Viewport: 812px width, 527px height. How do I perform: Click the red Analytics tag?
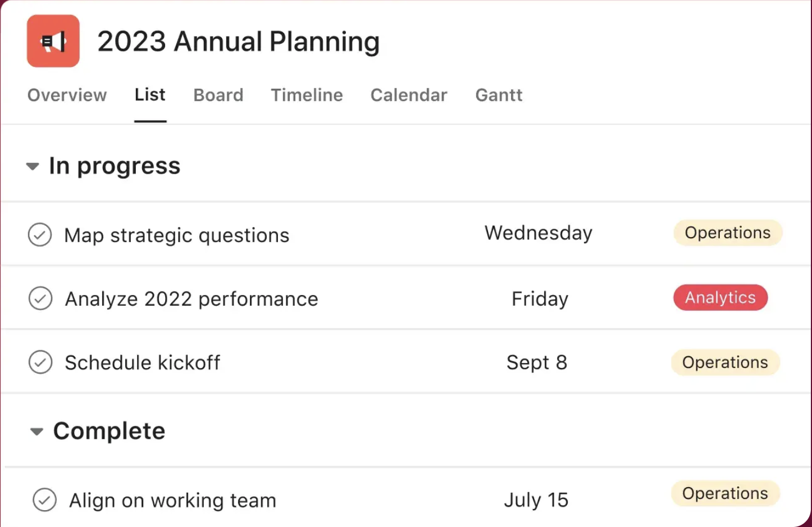click(x=720, y=297)
